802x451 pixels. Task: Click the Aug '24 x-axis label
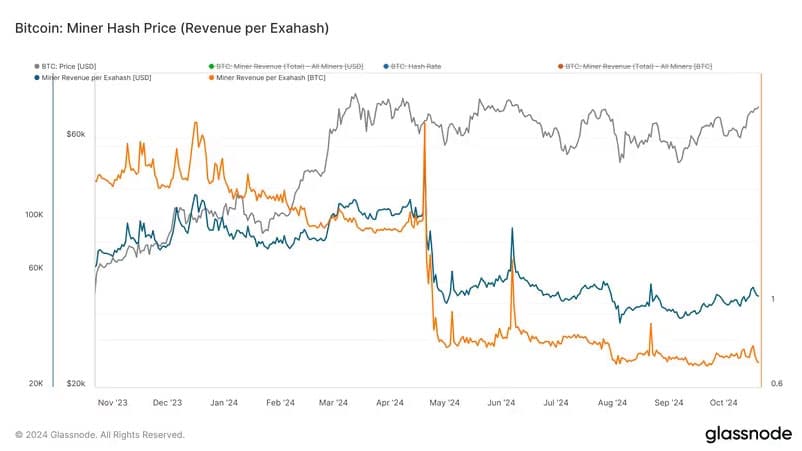pos(612,403)
